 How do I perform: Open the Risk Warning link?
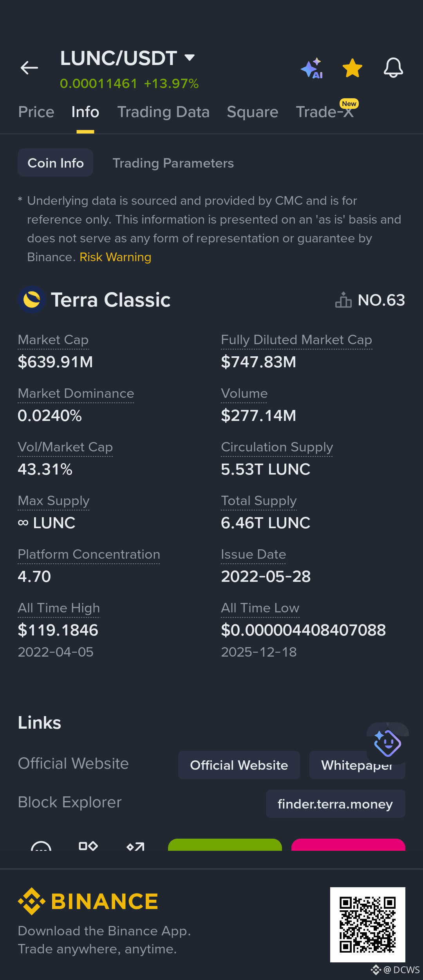pyautogui.click(x=115, y=257)
